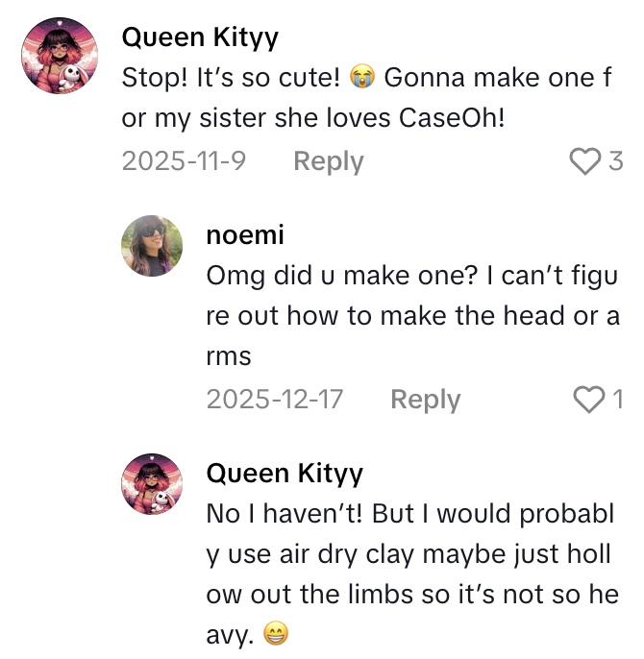
Task: Open the noemi username link
Action: coord(245,235)
